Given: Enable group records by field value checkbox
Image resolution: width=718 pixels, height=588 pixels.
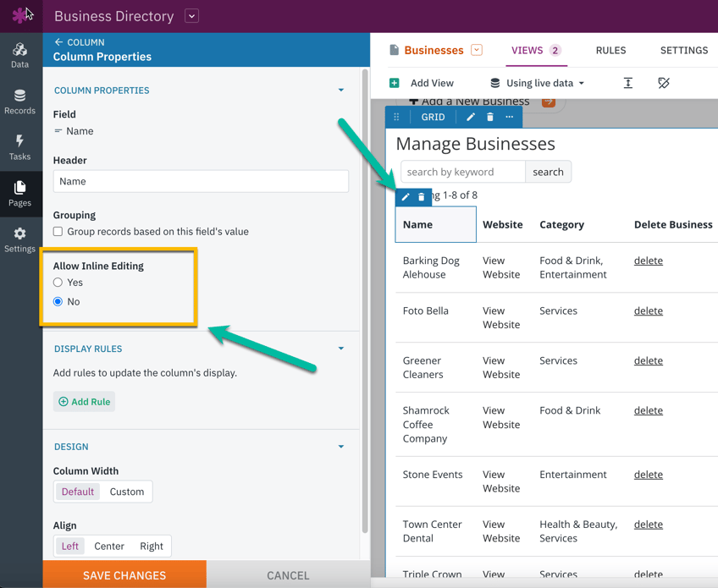Looking at the screenshot, I should [x=58, y=232].
